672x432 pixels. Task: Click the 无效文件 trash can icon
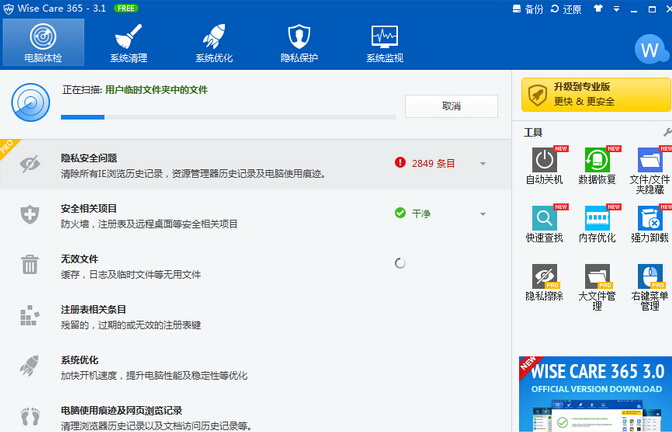[x=30, y=264]
